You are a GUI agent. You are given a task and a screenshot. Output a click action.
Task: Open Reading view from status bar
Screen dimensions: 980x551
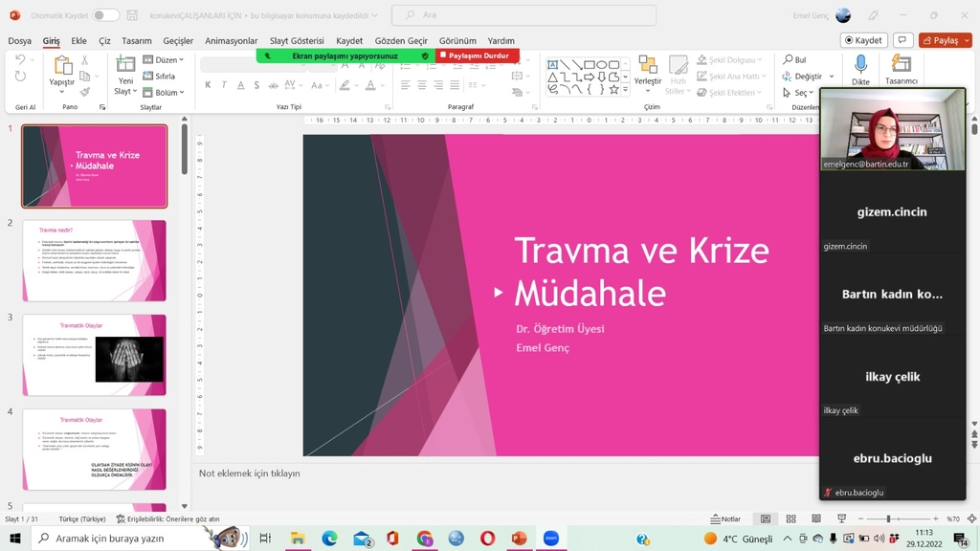tap(815, 519)
